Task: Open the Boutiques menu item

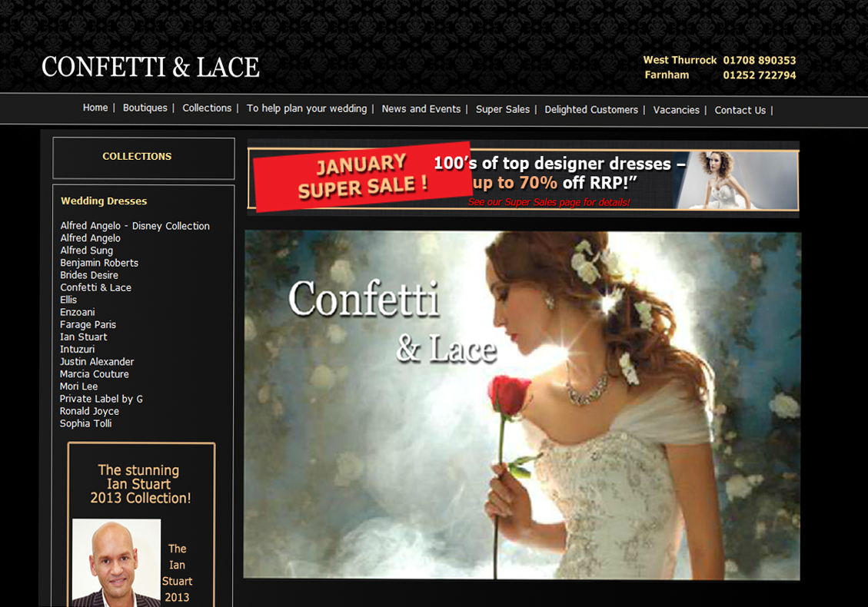Action: tap(145, 108)
